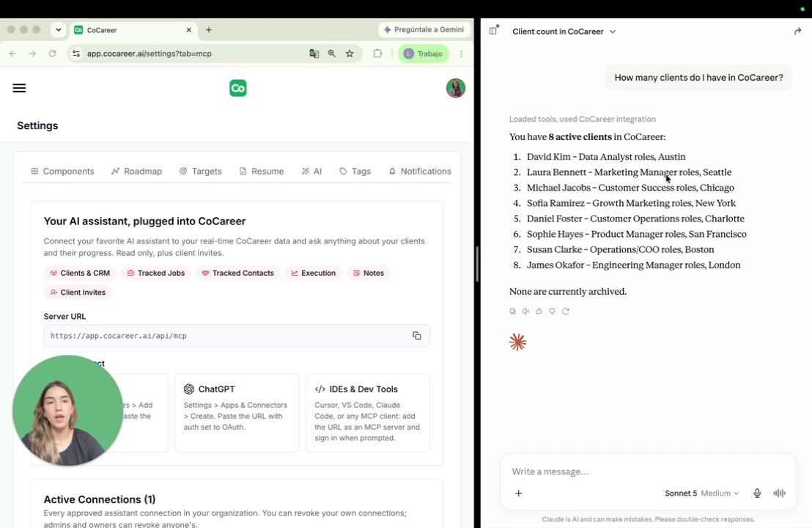The width and height of the screenshot is (812, 528).
Task: Click the Execution tag
Action: coord(314,273)
